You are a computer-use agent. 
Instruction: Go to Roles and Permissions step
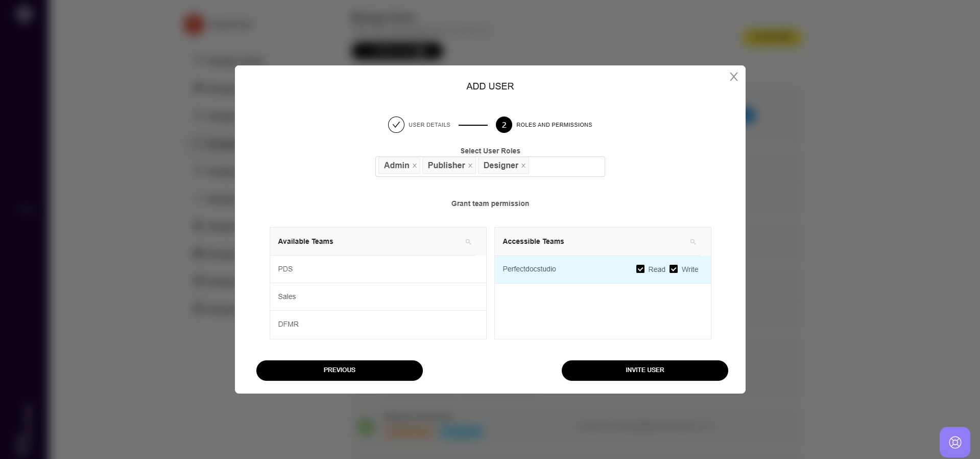pyautogui.click(x=554, y=125)
